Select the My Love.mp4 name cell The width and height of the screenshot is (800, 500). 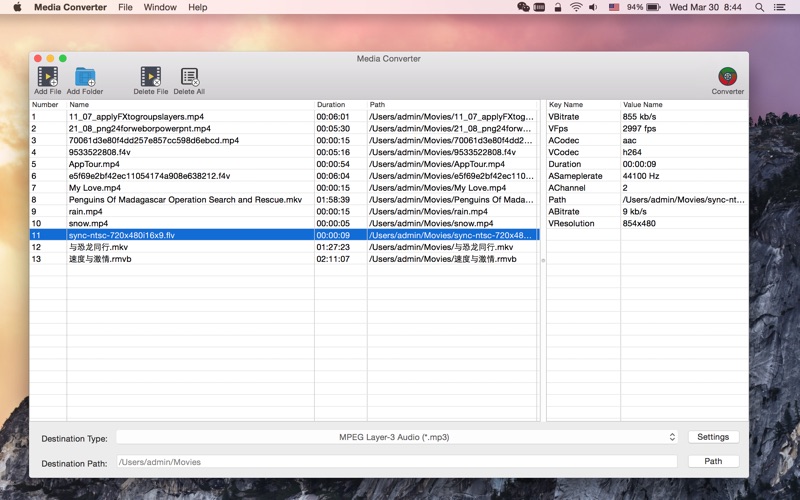(94, 188)
